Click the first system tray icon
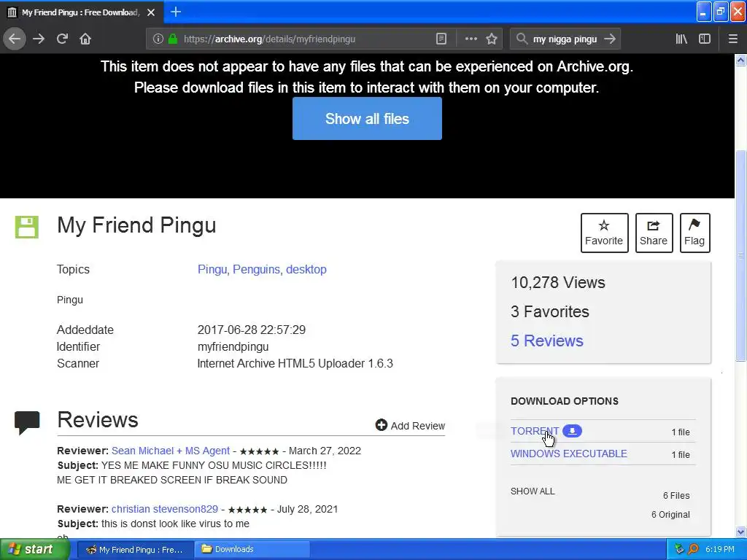 pos(679,549)
